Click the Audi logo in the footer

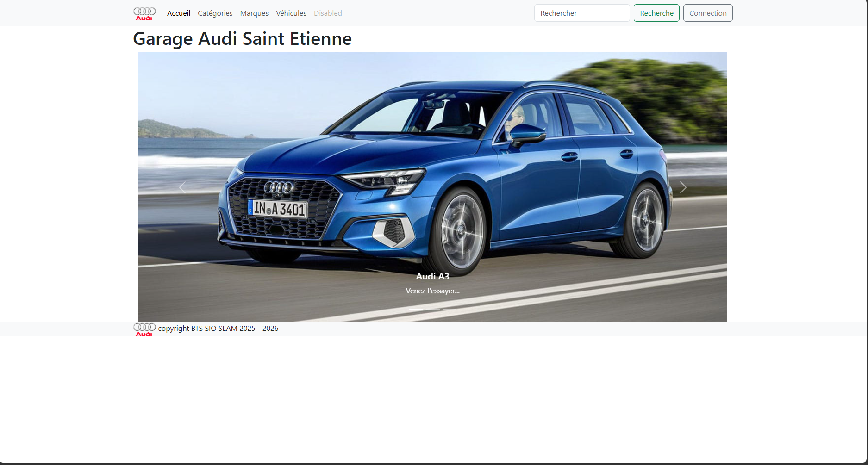click(x=144, y=329)
